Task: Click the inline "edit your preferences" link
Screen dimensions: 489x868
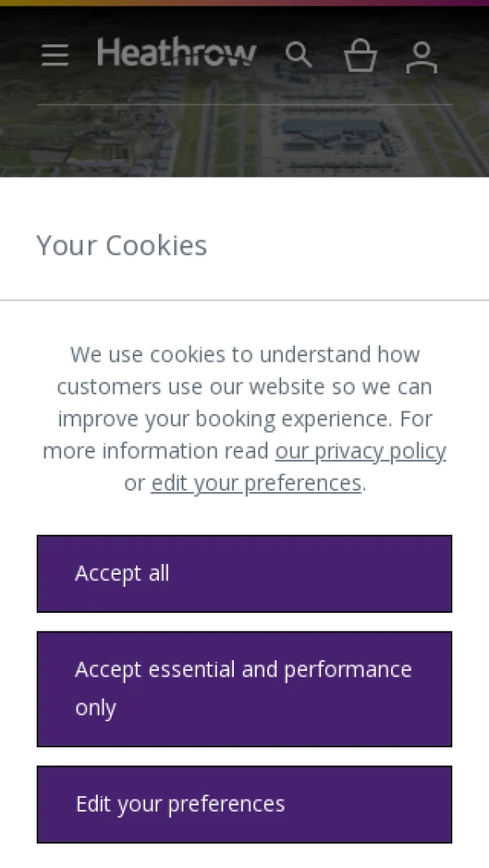Action: pos(256,483)
